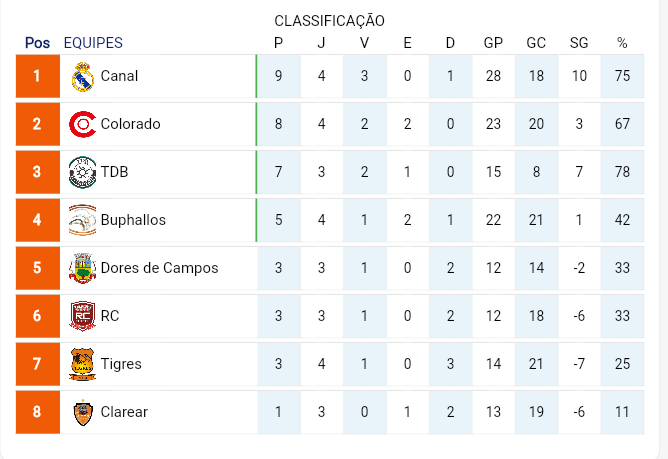Open the Buphallos team emblem
The width and height of the screenshot is (668, 459).
[82, 220]
